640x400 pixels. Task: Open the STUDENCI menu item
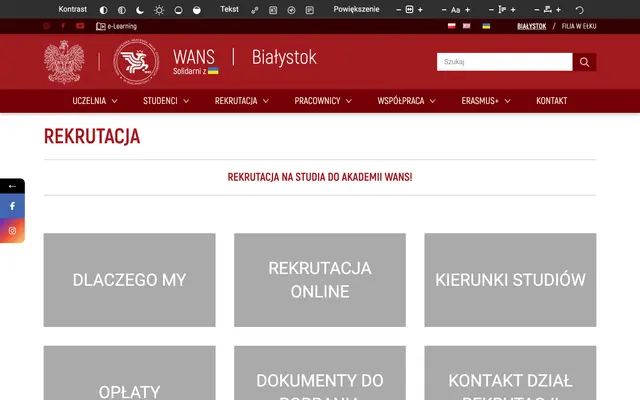click(160, 101)
